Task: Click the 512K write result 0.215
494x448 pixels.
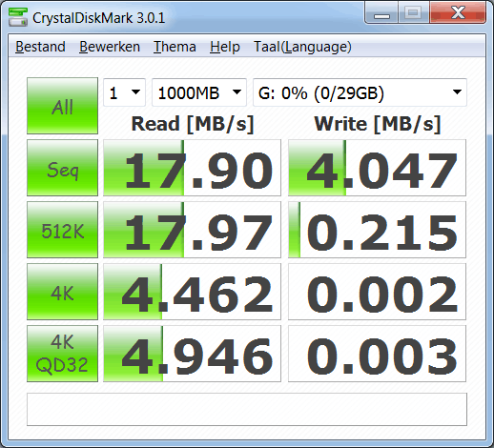Action: [x=377, y=230]
